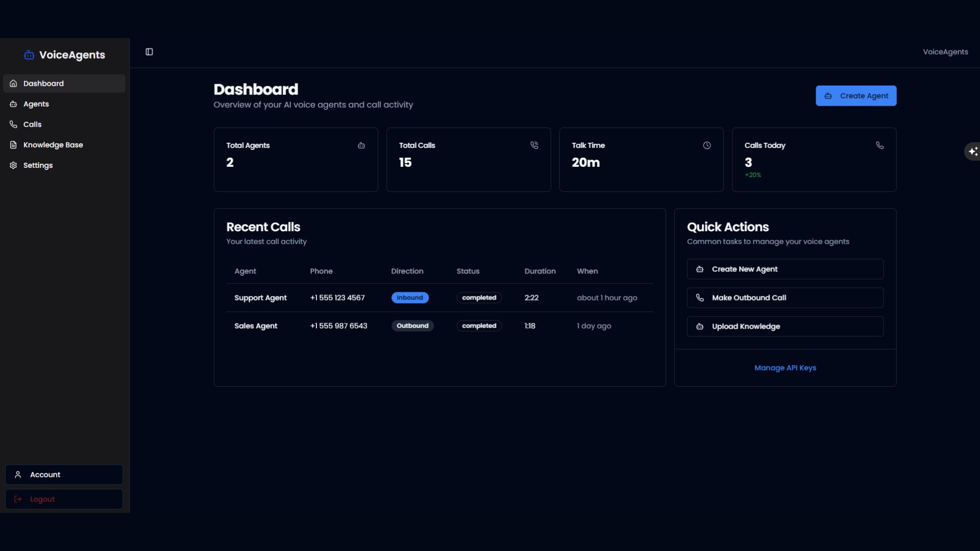The image size is (980, 551).
Task: Click the document icon beside Knowledge Base
Action: coord(13,145)
